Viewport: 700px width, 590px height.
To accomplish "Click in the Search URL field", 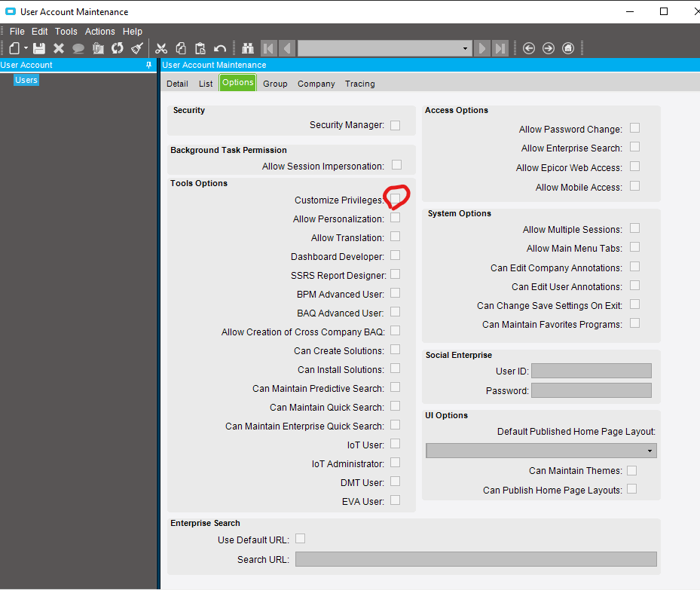I will pos(475,558).
